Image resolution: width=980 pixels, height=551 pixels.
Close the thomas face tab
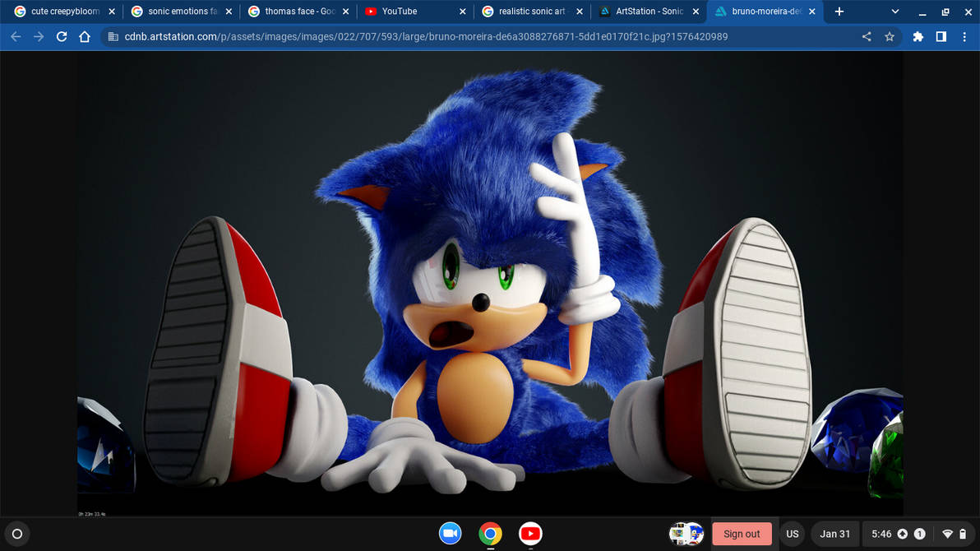(345, 12)
